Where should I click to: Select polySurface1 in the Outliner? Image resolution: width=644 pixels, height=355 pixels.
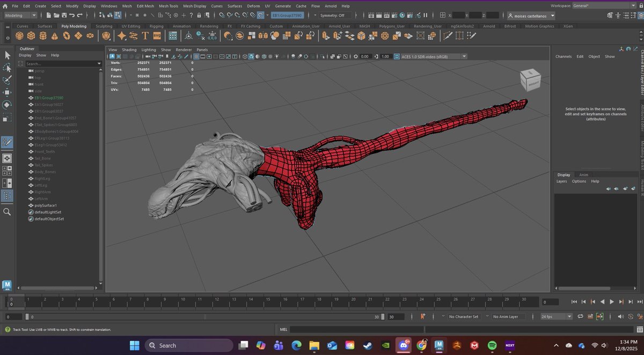click(x=46, y=205)
